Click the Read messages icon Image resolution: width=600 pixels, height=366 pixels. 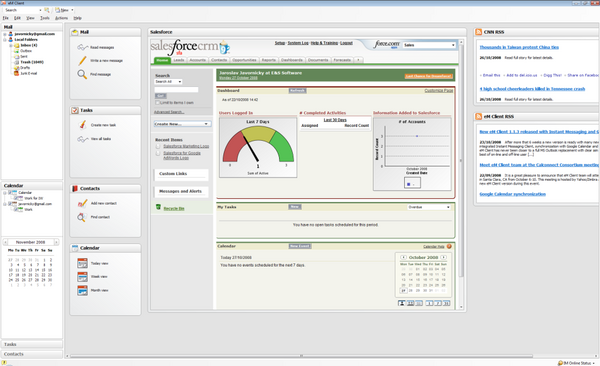tap(82, 47)
